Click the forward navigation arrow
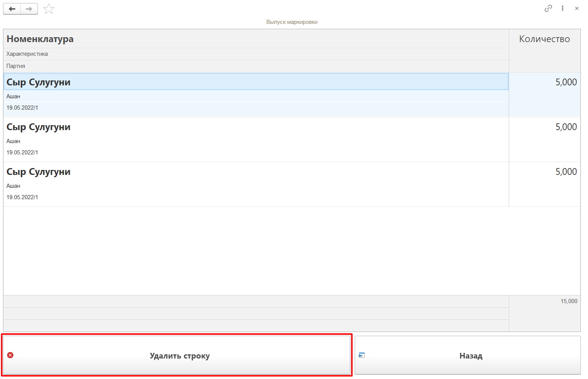The image size is (588, 379). [29, 9]
